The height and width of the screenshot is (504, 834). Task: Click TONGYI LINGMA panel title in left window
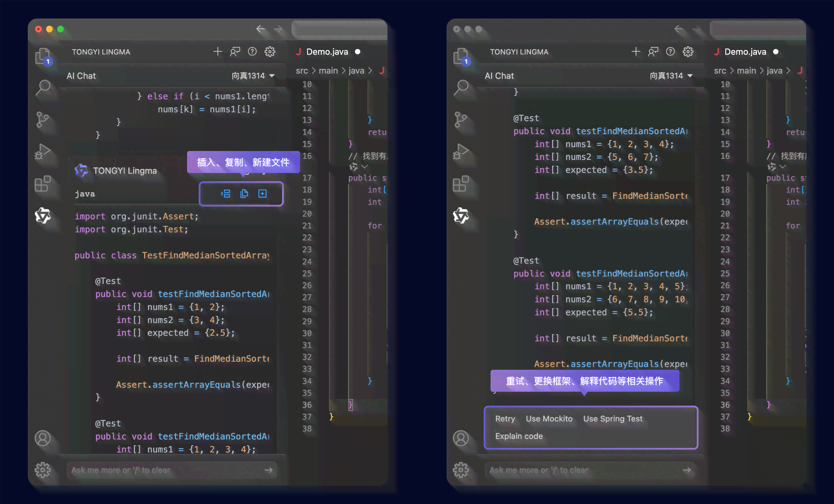101,52
